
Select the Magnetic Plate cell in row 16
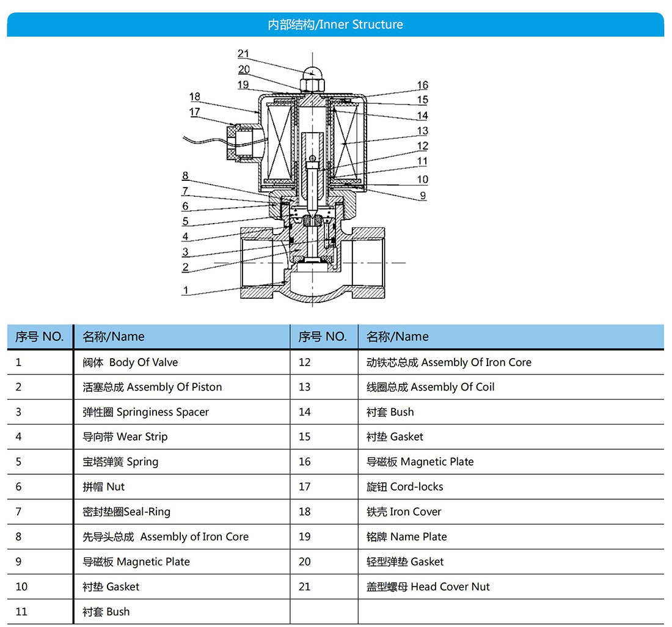point(511,461)
